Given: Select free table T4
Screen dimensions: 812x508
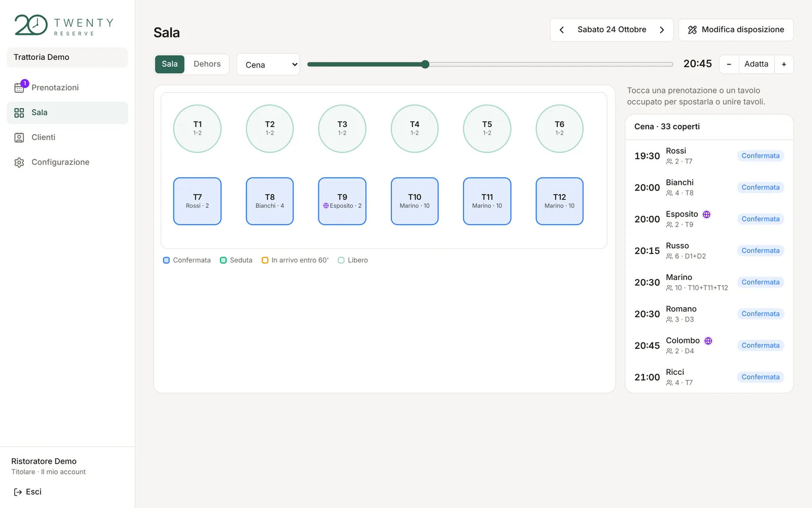Looking at the screenshot, I should pyautogui.click(x=415, y=129).
